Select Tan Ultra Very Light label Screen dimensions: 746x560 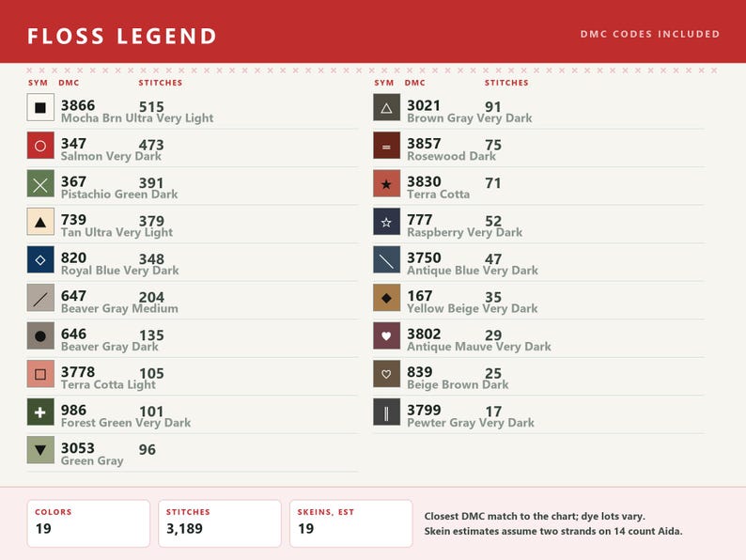click(117, 232)
